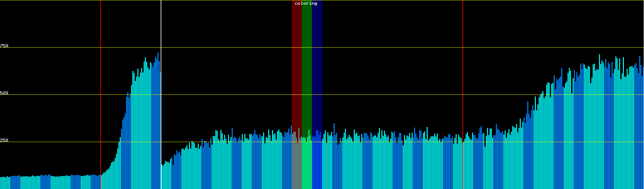
Task: Click the bright green highlighted histogram bars
Action: 307,164
